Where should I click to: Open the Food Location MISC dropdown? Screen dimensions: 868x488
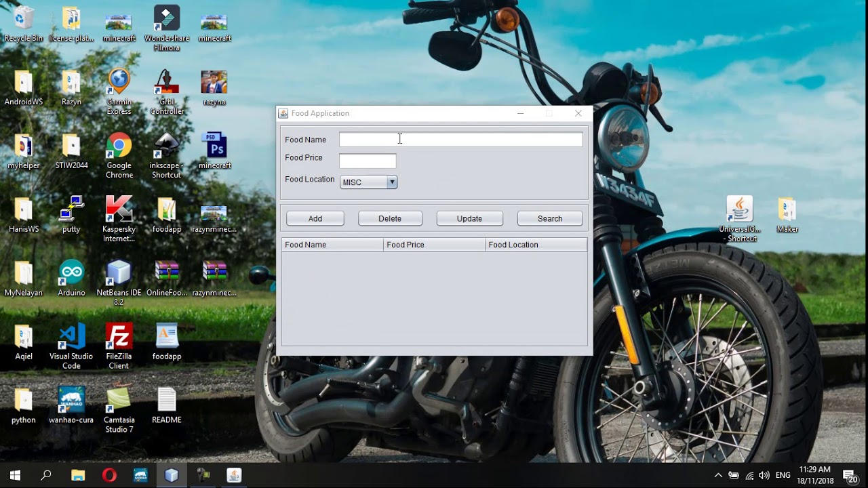(x=368, y=182)
